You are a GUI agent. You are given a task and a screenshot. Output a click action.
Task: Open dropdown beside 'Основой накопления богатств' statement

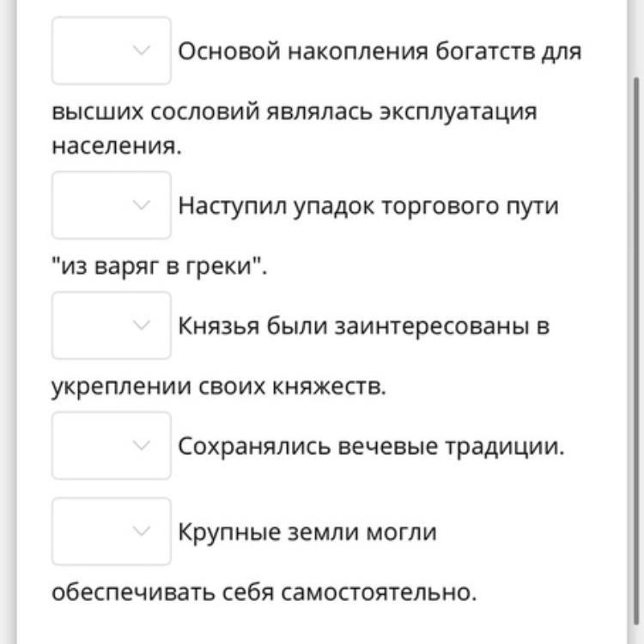pos(111,51)
